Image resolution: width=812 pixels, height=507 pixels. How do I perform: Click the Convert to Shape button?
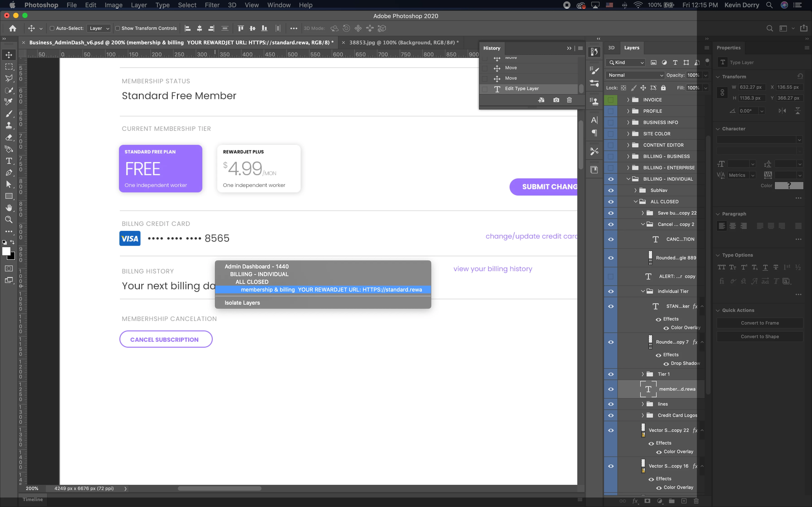point(760,337)
